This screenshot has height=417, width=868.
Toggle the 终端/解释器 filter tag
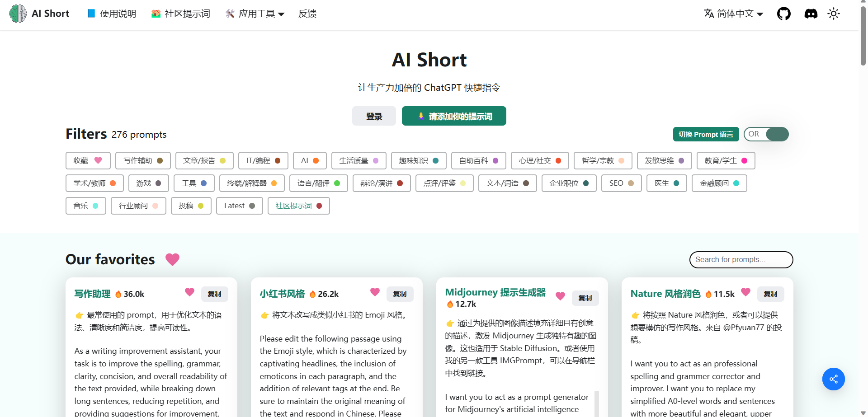252,183
